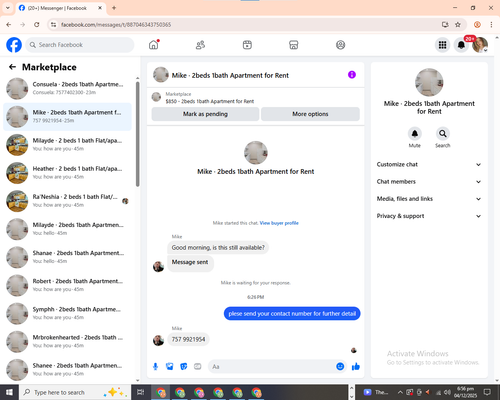Screen dimensions: 500x400
Task: Click the 'plese send your contact number' message
Action: (292, 314)
